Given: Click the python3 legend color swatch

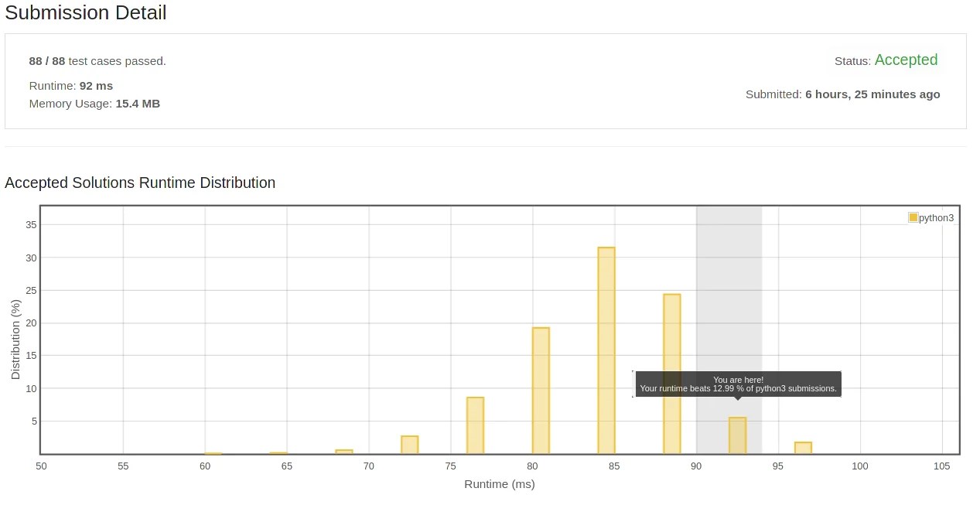Looking at the screenshot, I should tap(913, 217).
